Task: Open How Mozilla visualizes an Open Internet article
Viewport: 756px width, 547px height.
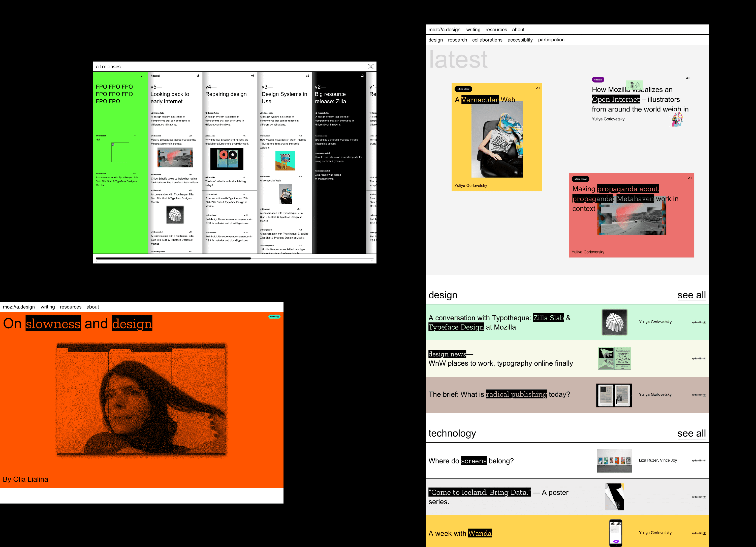Action: pyautogui.click(x=640, y=99)
